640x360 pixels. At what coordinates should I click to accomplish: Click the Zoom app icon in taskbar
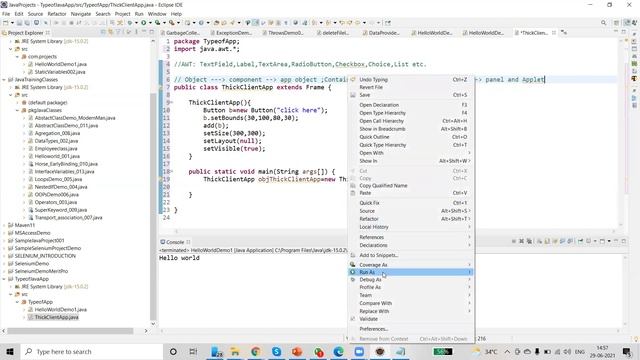359,351
